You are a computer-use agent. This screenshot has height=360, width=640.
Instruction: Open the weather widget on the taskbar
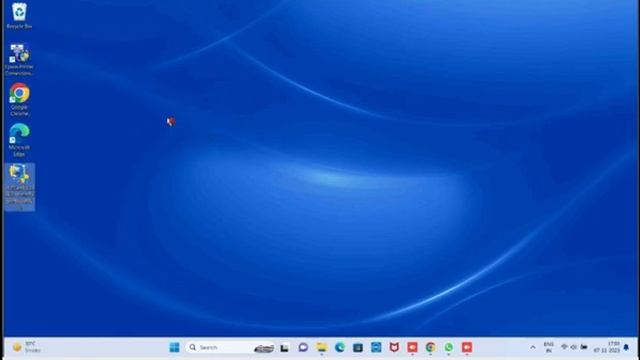(27, 347)
